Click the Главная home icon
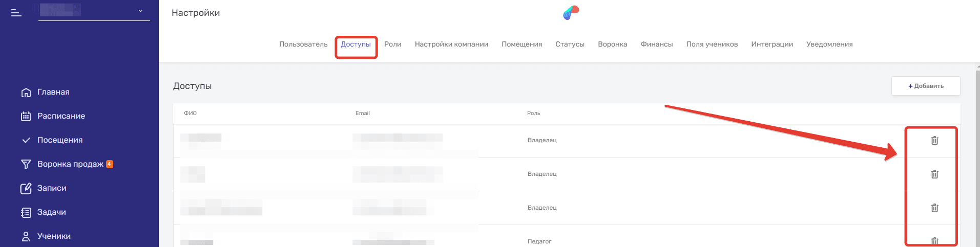Image resolution: width=980 pixels, height=247 pixels. click(26, 93)
